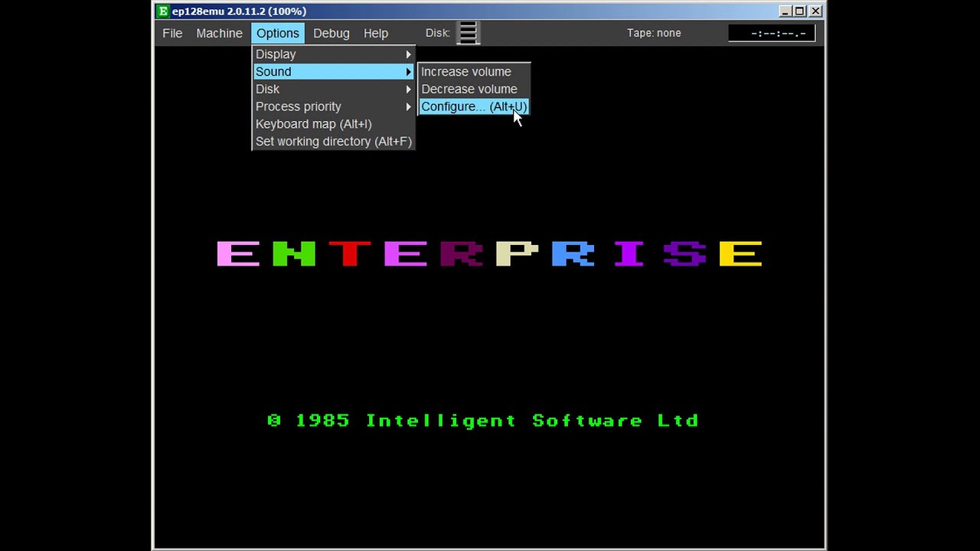980x551 pixels.
Task: Maximize the ep128emu window
Action: (799, 11)
